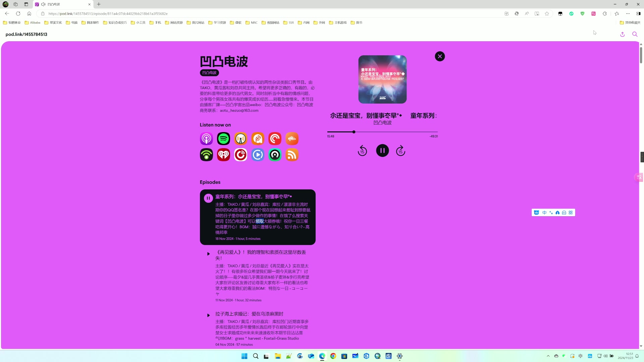Viewport: 644px width, 362px height.
Task: Open the Favorites list icon in toolbar
Action: click(617, 14)
